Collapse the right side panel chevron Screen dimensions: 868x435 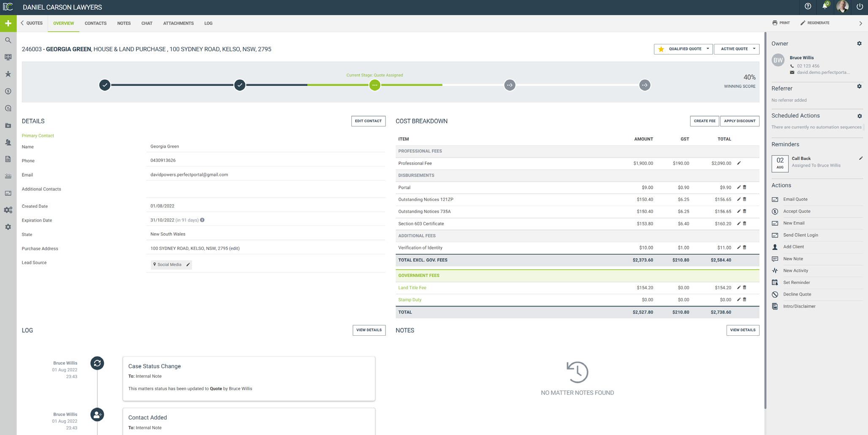[x=860, y=23]
